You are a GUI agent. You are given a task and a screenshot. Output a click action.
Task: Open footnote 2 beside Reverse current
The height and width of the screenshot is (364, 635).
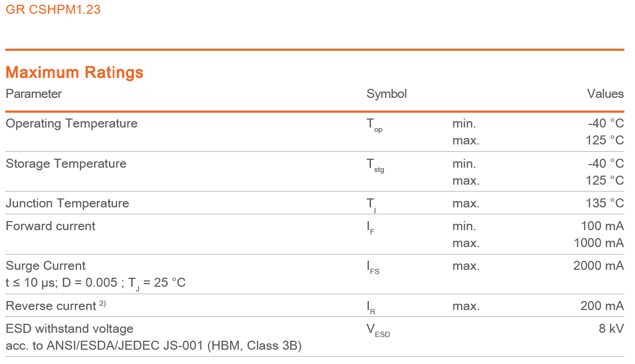pos(103,304)
